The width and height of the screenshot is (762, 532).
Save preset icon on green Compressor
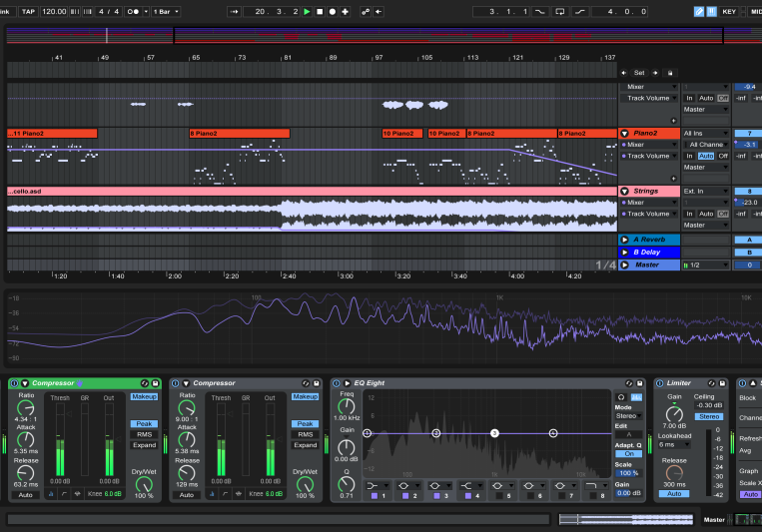[155, 383]
